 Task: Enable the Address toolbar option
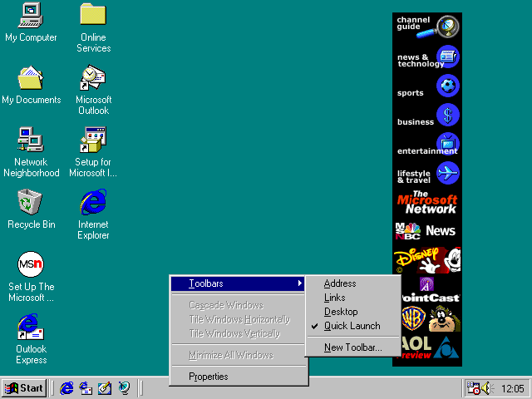[340, 283]
